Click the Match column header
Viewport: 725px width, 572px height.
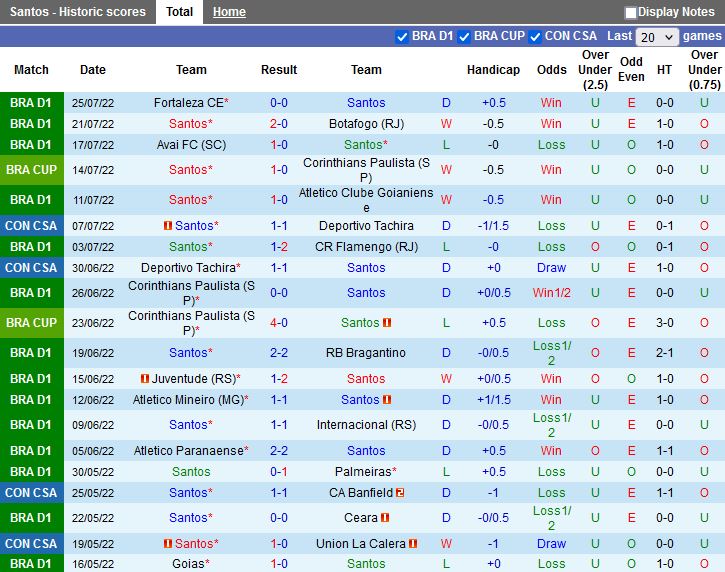coord(31,70)
